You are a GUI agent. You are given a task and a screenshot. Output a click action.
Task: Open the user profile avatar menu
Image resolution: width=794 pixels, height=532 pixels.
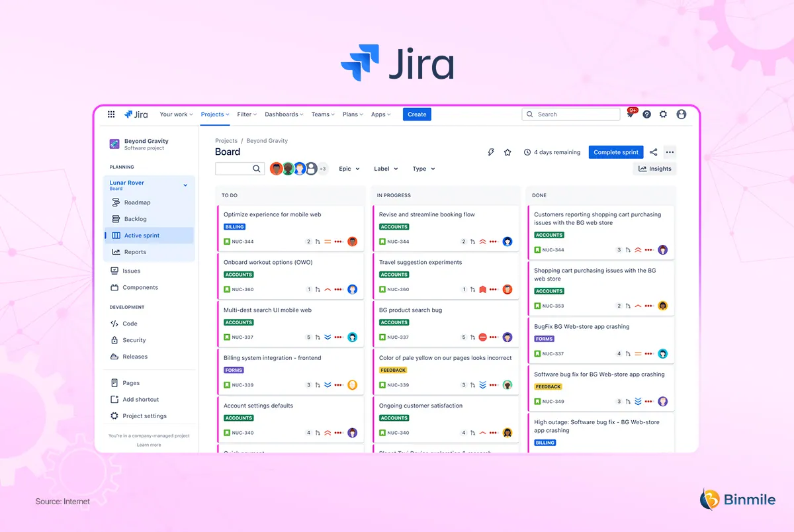click(x=682, y=114)
